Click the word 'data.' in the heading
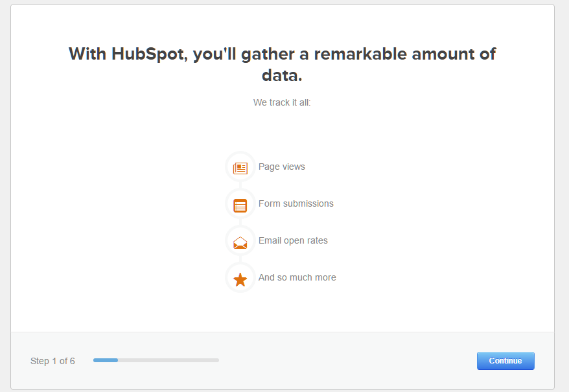This screenshot has height=392, width=569. point(282,76)
